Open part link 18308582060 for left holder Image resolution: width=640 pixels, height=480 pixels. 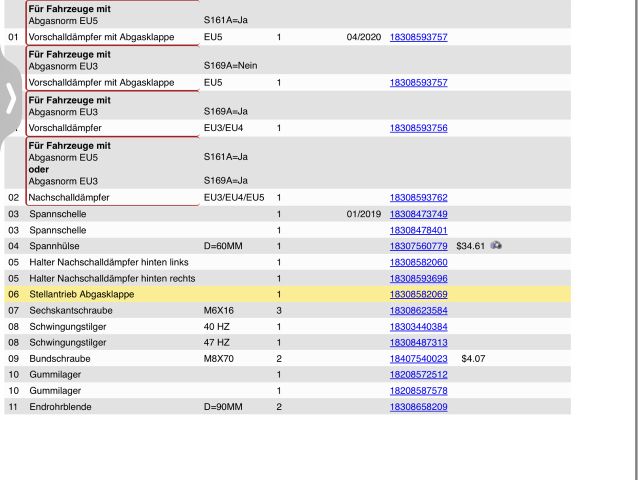(418, 262)
